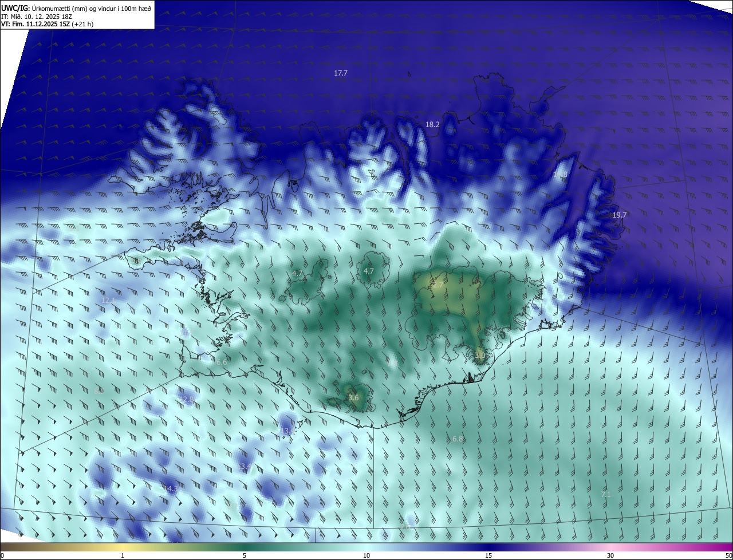
Task: Click the colorbar tick label 10
Action: coord(366,555)
